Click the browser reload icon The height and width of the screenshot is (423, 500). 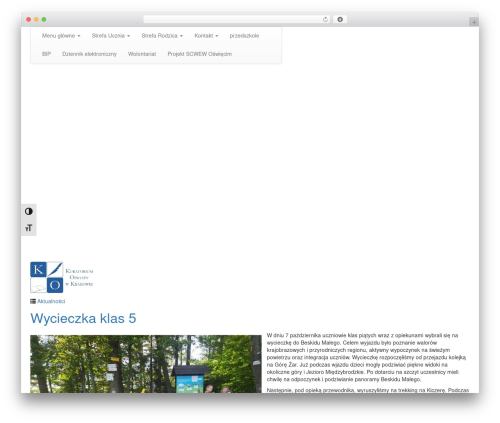tap(325, 19)
